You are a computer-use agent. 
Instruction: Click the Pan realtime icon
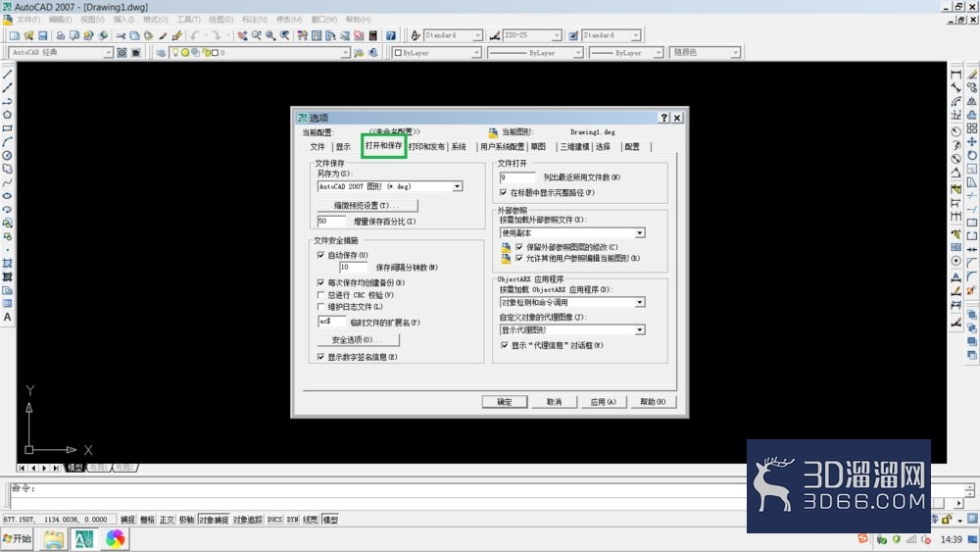[242, 35]
